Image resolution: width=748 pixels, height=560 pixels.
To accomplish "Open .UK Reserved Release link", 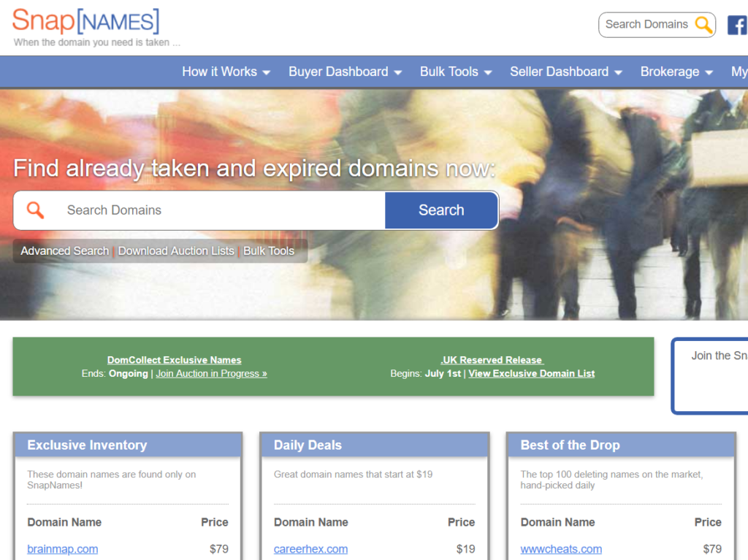I will click(492, 360).
